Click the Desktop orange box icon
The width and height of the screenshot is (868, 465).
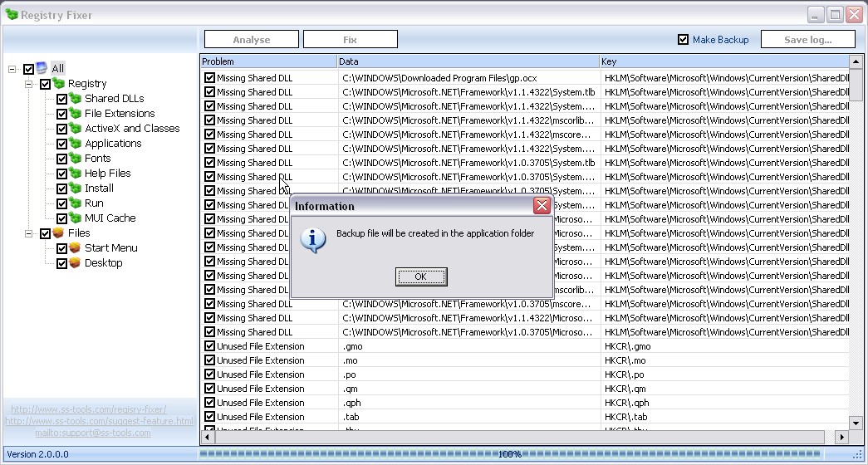tap(75, 263)
